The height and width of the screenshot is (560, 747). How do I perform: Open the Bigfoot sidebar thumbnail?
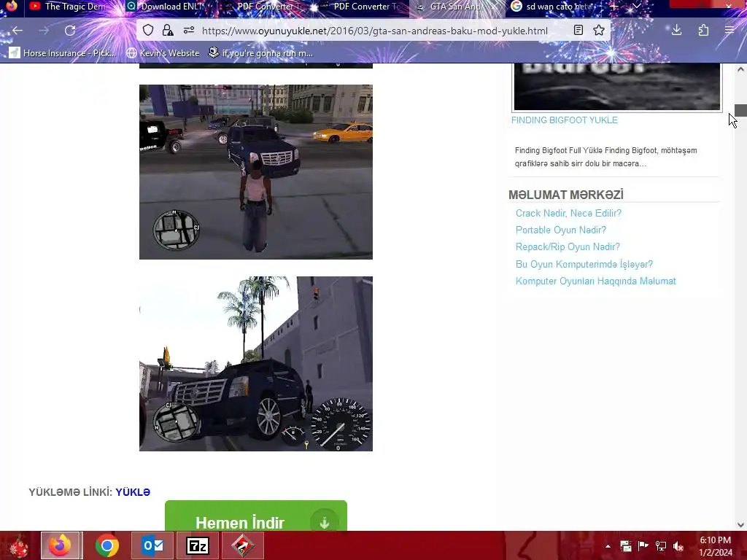[617, 87]
